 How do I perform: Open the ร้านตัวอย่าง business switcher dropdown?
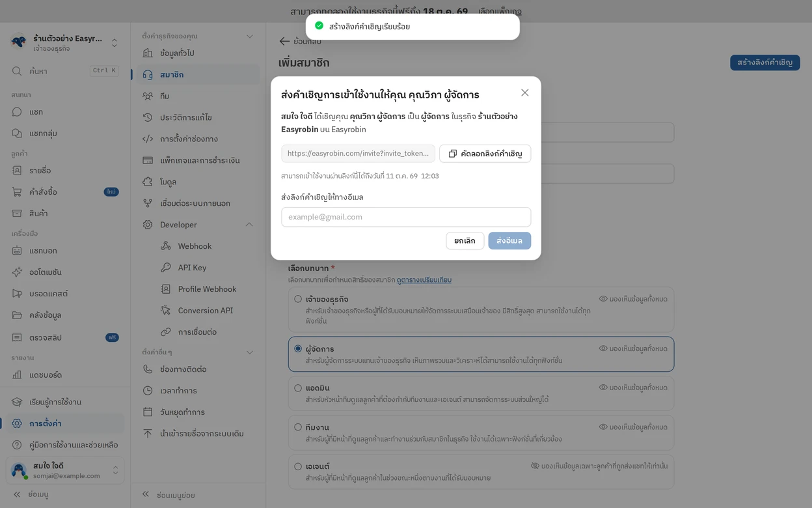[64, 43]
